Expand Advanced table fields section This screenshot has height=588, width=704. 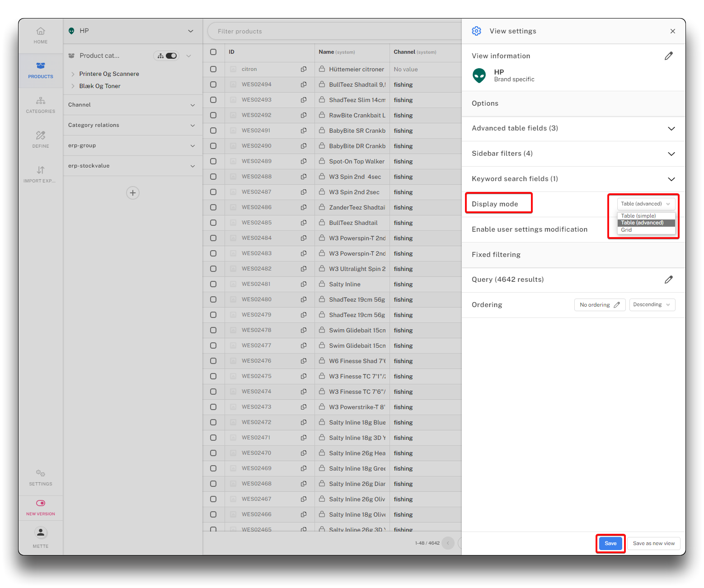tap(671, 129)
